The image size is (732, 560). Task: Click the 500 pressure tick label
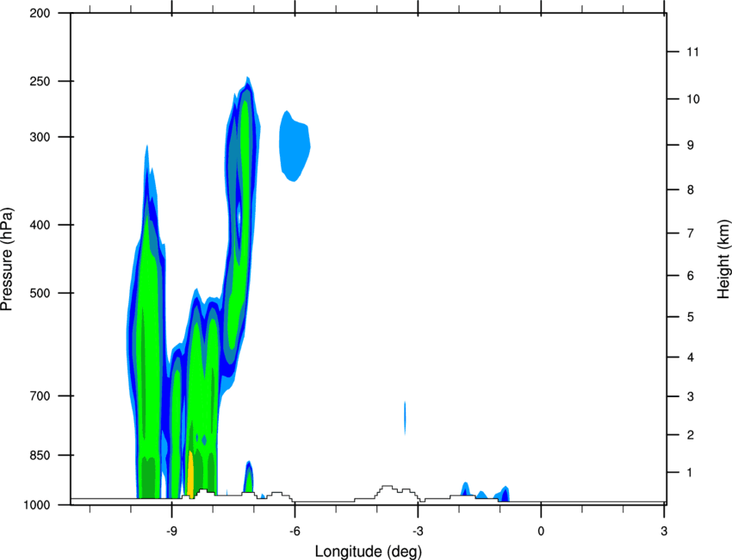[40, 293]
